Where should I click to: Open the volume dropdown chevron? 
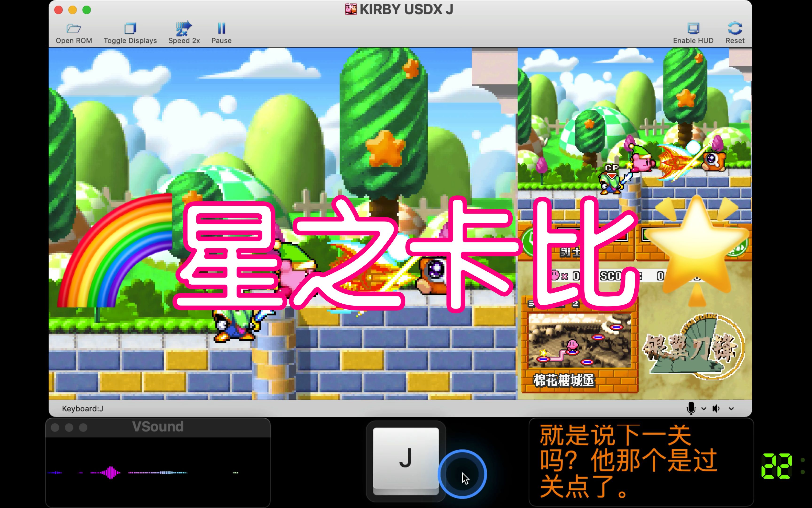tap(731, 409)
